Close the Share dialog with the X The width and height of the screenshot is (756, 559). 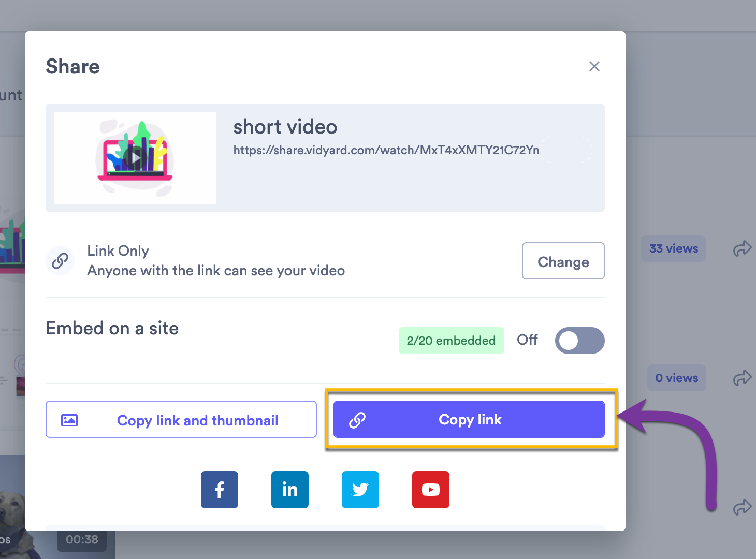coord(594,66)
